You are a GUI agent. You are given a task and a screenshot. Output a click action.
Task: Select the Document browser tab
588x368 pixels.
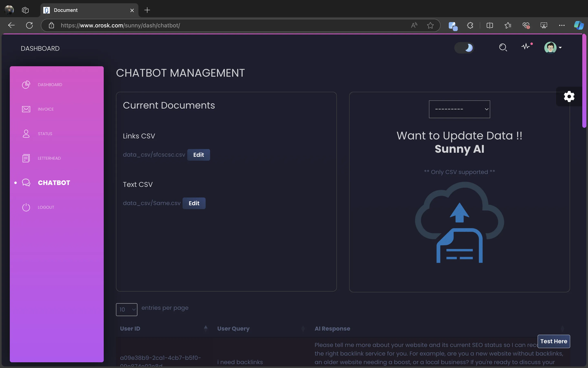[x=89, y=10]
